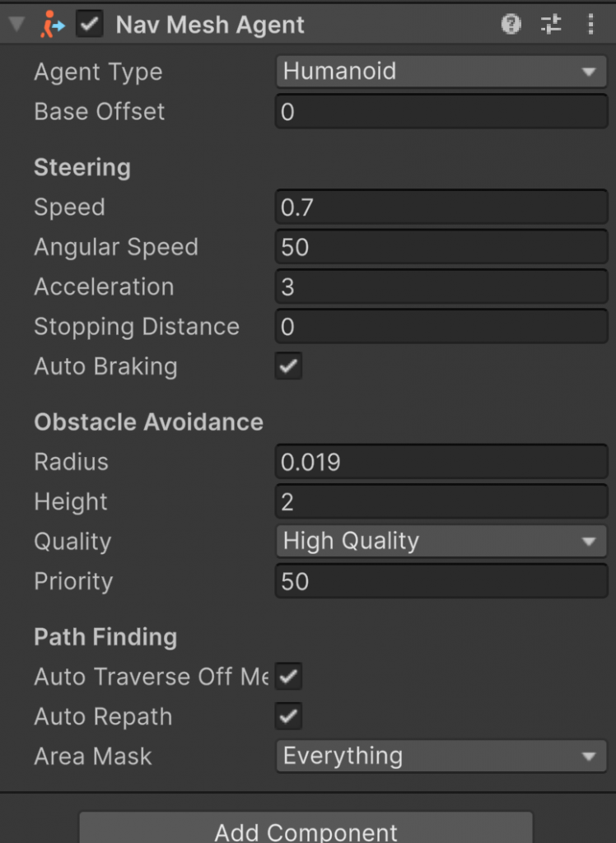Viewport: 616px width, 843px height.
Task: Open the three-dot component context menu
Action: click(590, 25)
